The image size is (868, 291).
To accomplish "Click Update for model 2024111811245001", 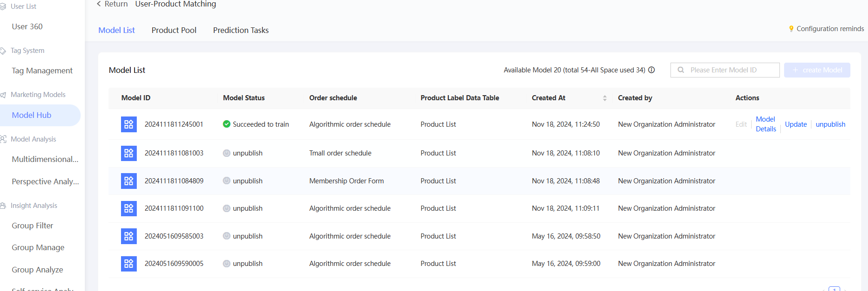I will coord(796,124).
